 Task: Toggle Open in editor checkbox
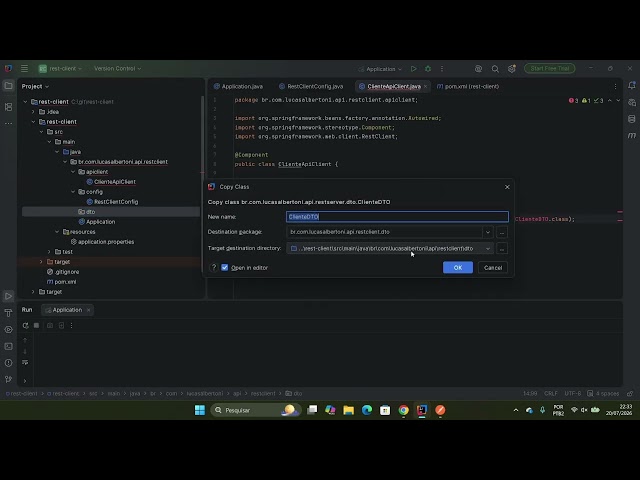[x=224, y=267]
